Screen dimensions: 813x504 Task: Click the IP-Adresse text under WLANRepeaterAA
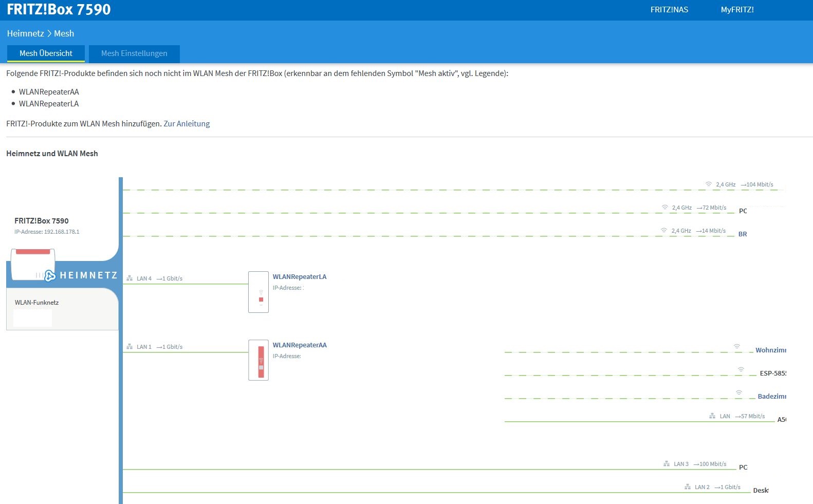[287, 356]
